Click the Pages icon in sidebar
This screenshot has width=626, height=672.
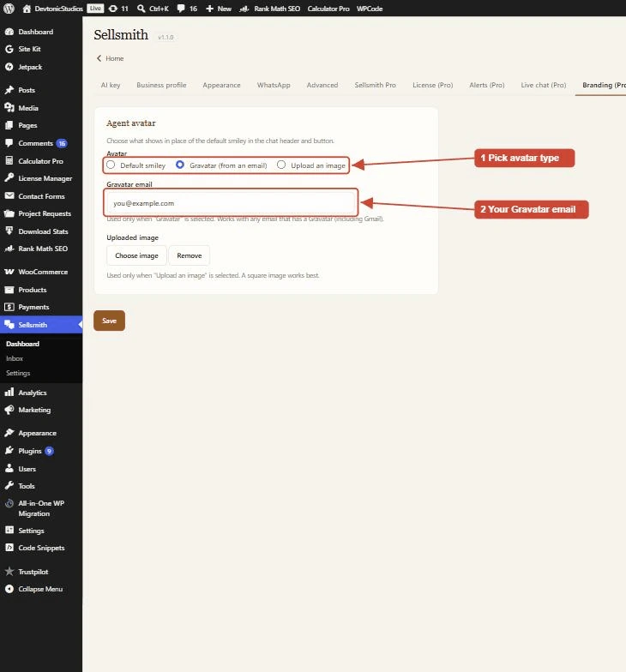[x=9, y=125]
